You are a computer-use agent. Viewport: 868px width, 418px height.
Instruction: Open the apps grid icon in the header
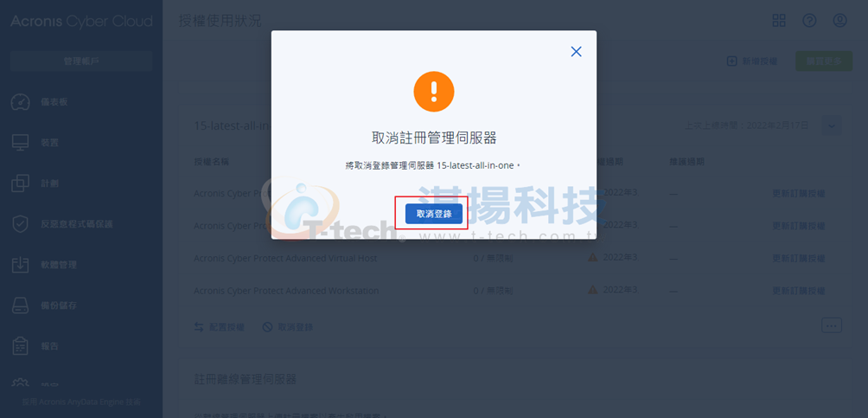coord(779,21)
